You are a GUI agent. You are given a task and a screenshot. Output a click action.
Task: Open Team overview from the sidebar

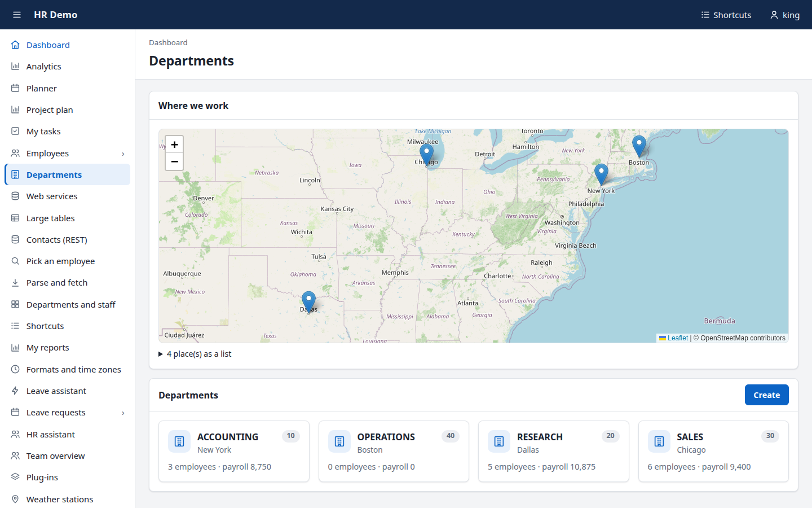[68, 456]
